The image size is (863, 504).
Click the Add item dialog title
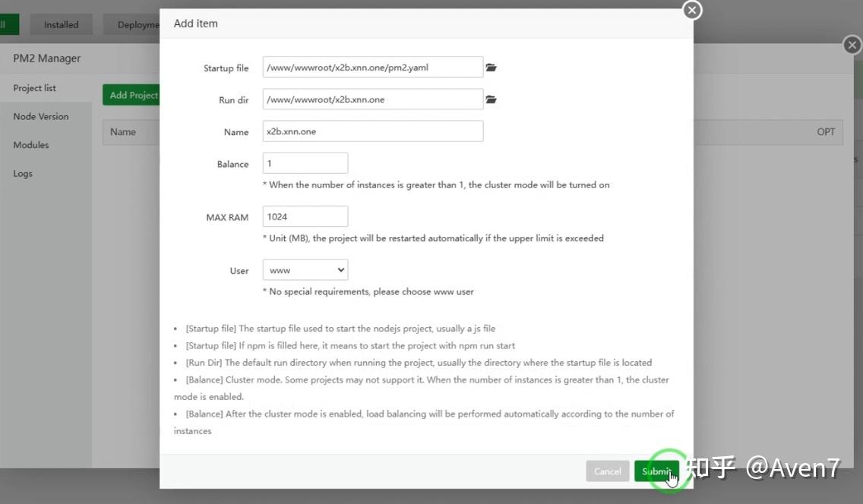[x=195, y=24]
